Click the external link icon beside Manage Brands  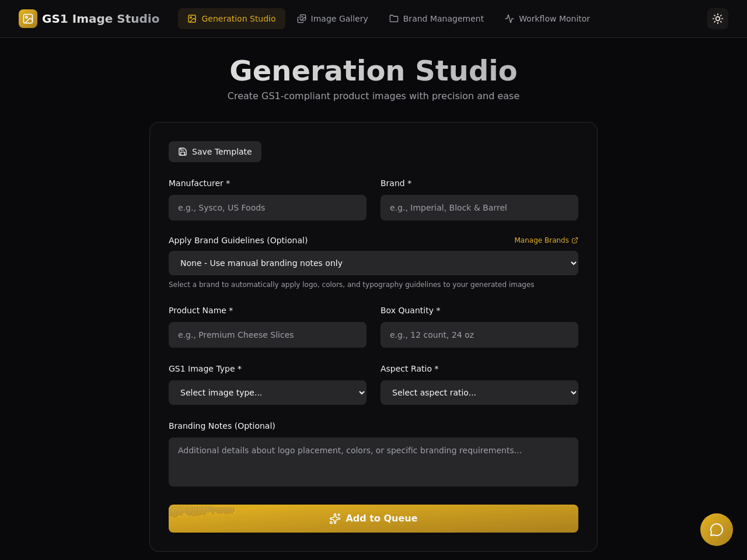[575, 240]
